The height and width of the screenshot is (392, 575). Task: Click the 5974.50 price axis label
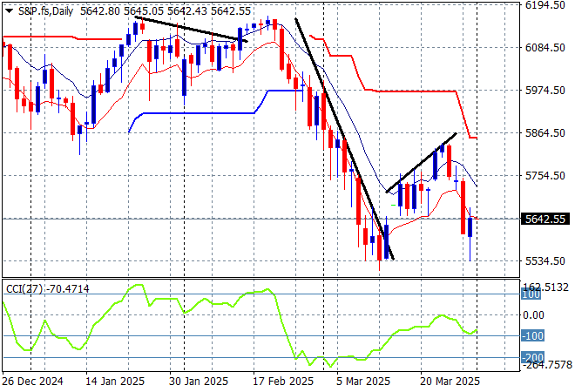545,91
